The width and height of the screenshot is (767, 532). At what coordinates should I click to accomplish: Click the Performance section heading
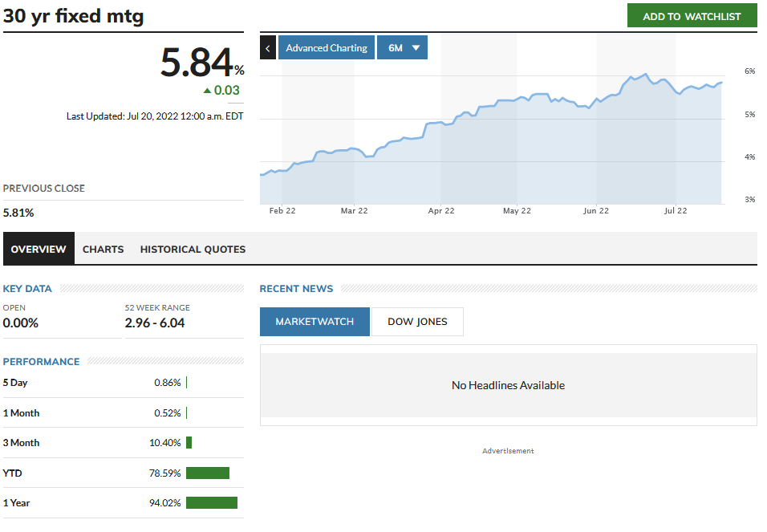click(41, 361)
